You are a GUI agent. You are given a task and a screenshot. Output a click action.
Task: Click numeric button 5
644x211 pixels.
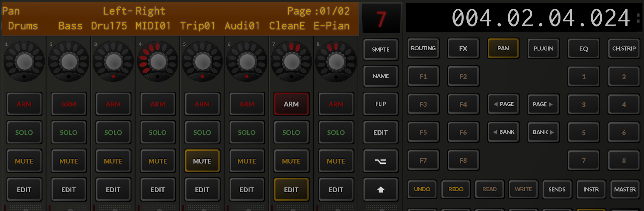[583, 132]
